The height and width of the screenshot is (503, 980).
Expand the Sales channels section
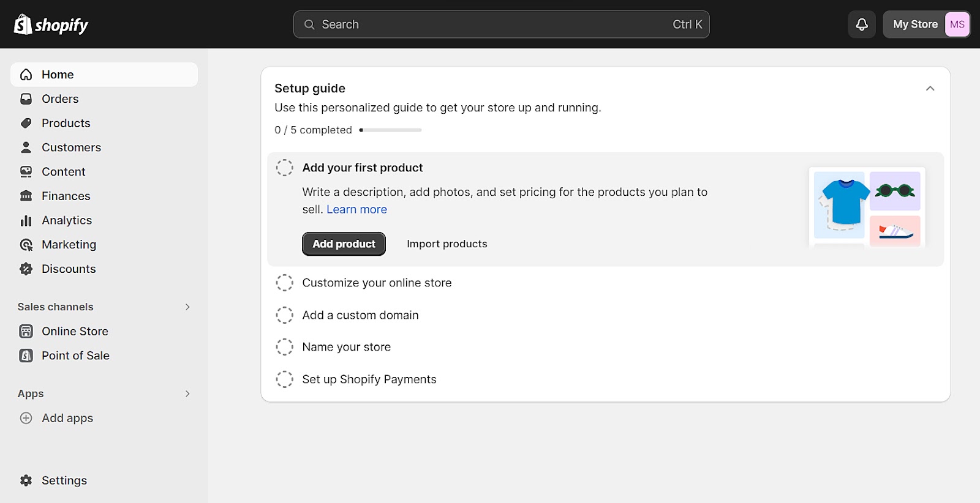[187, 307]
